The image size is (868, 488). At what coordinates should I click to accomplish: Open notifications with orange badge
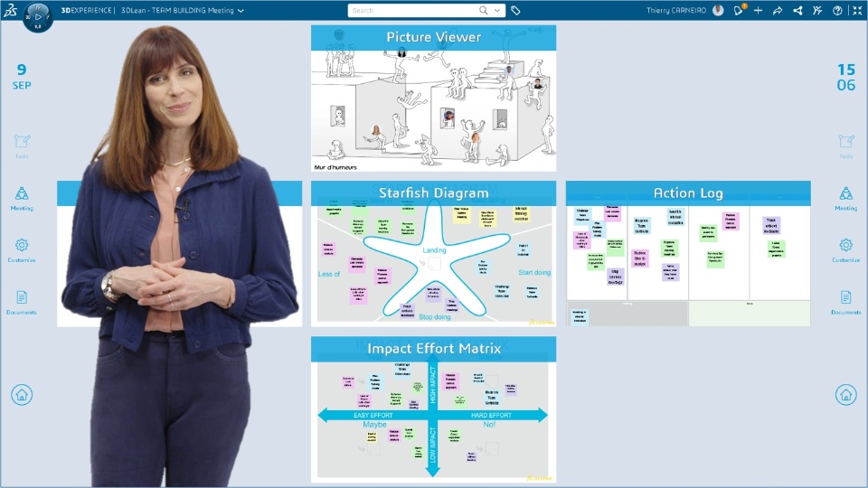pyautogui.click(x=739, y=11)
